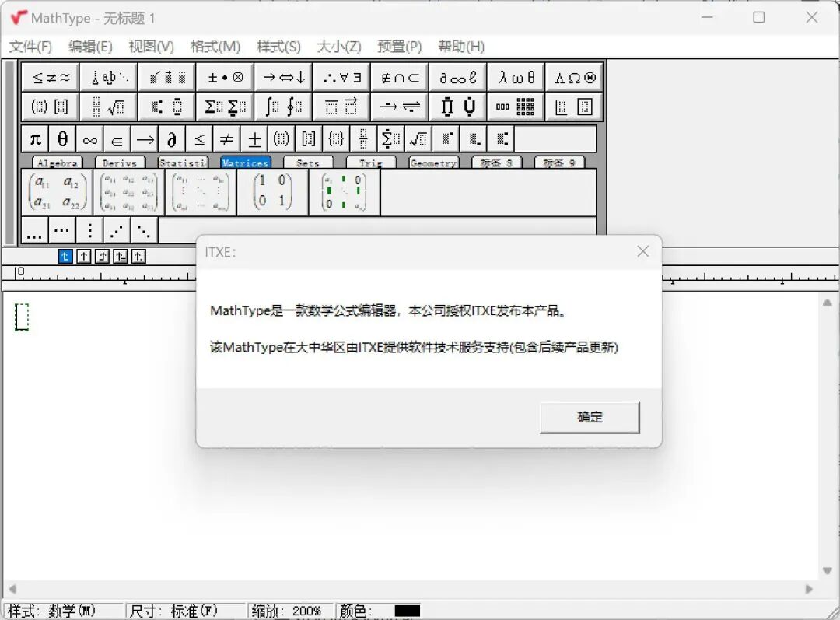Open uppercase Greek letters palette

point(575,78)
